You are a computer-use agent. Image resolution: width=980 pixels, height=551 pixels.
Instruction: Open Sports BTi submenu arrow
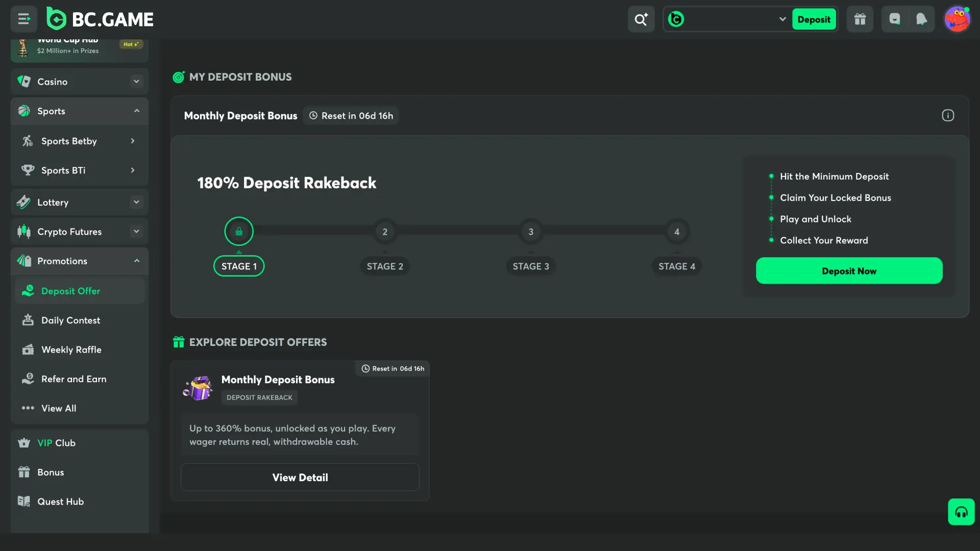point(133,170)
